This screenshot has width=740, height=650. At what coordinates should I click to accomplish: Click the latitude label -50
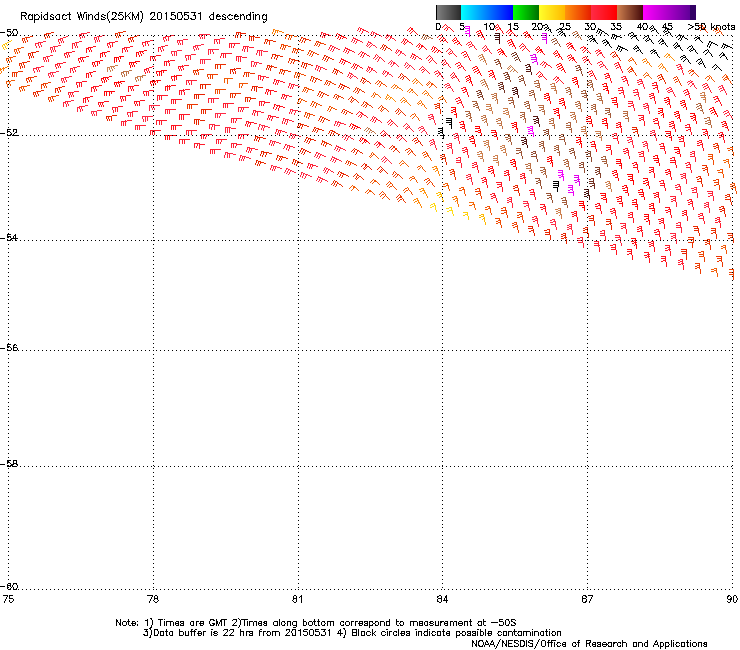pos(9,33)
